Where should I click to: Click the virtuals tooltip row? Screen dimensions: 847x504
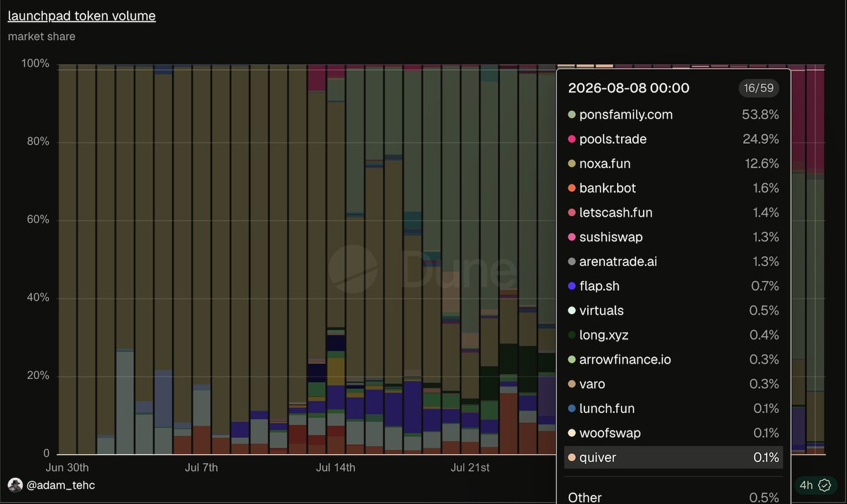click(673, 311)
